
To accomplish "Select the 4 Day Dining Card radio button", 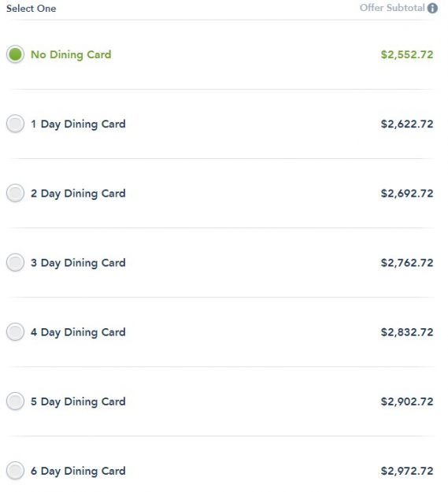I will pyautogui.click(x=15, y=331).
